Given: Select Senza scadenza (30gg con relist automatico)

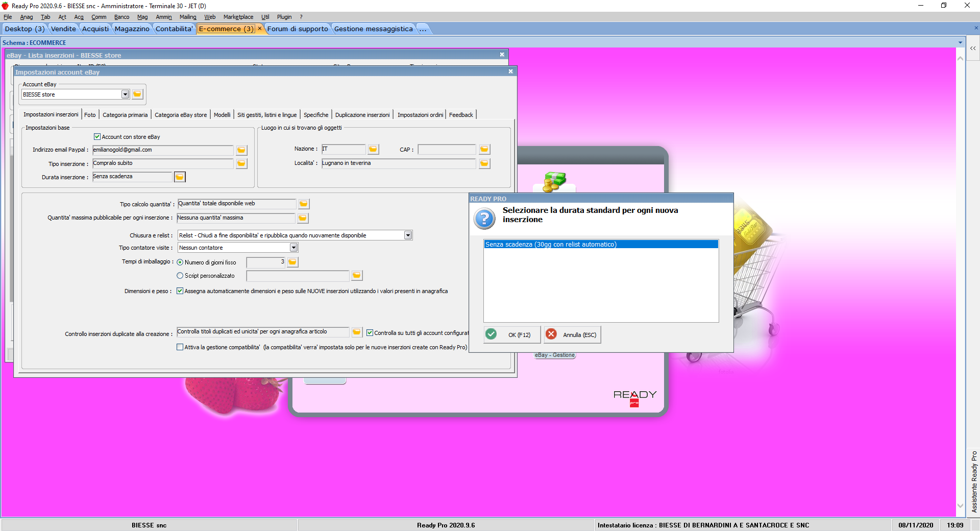Looking at the screenshot, I should pyautogui.click(x=601, y=245).
